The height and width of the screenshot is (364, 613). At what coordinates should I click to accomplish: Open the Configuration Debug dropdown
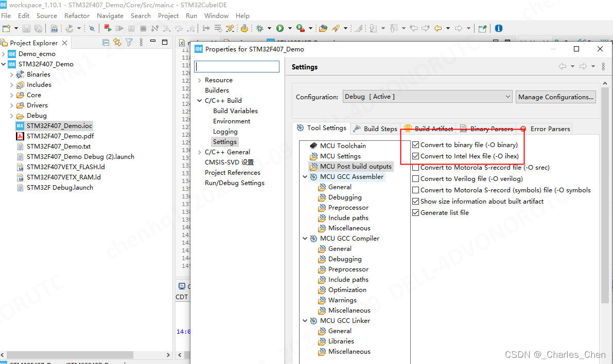[x=428, y=97]
